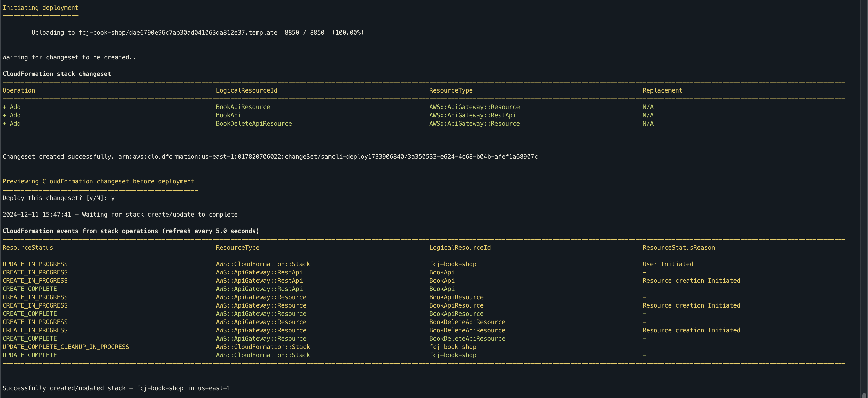
Task: Click the 'Operation' column header
Action: [19, 90]
